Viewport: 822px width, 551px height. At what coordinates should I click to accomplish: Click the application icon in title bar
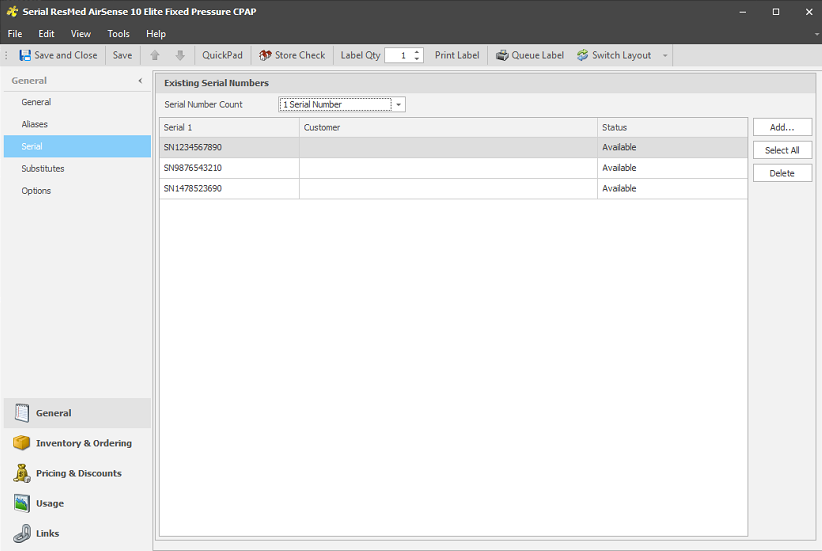point(13,12)
